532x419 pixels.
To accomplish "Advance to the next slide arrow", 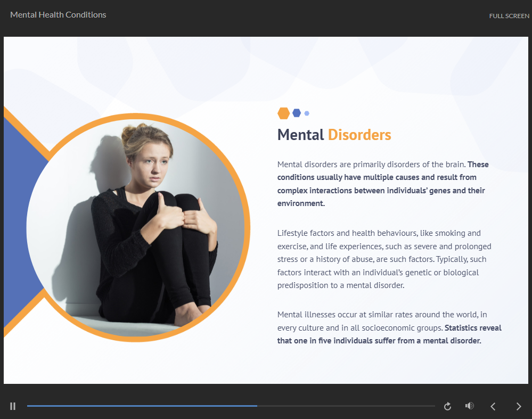I will click(519, 406).
